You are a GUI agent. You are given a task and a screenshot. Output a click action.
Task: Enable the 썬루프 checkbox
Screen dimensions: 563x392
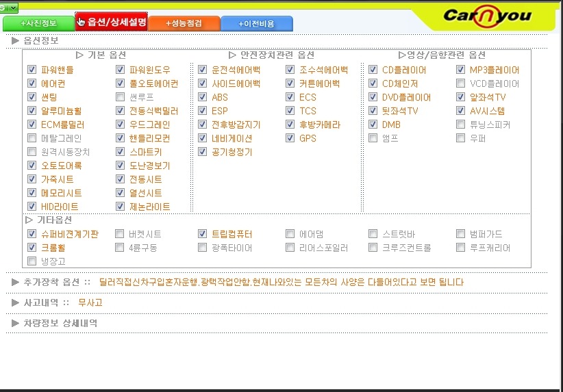[121, 97]
